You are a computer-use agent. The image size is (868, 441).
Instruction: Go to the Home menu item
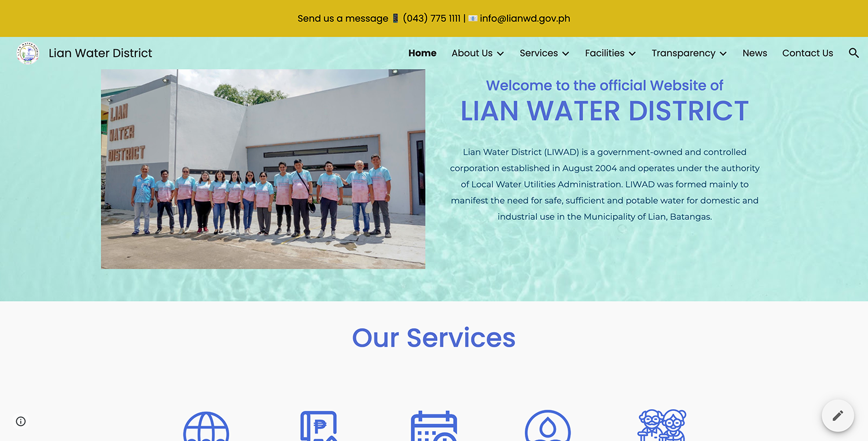click(x=422, y=53)
